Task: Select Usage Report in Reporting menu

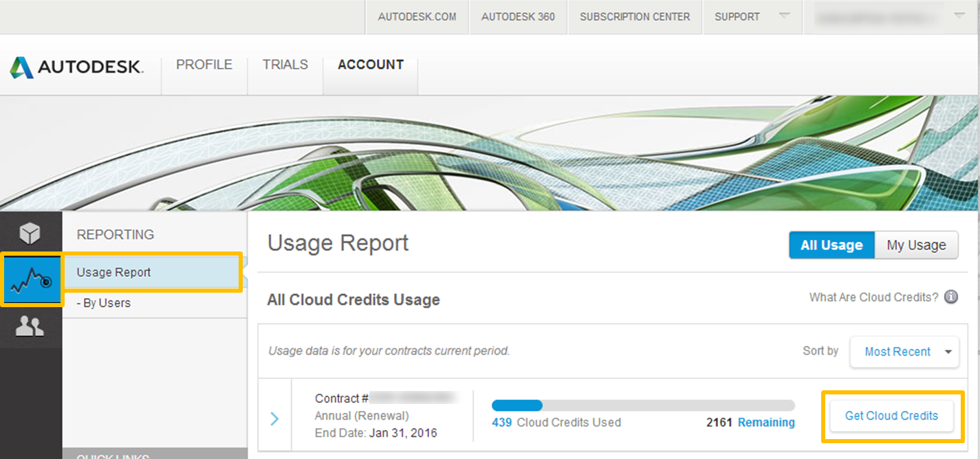Action: [153, 272]
